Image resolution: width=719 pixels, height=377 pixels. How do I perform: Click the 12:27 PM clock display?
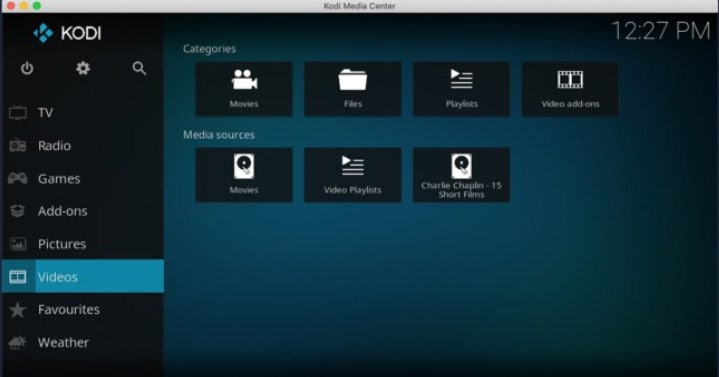661,31
